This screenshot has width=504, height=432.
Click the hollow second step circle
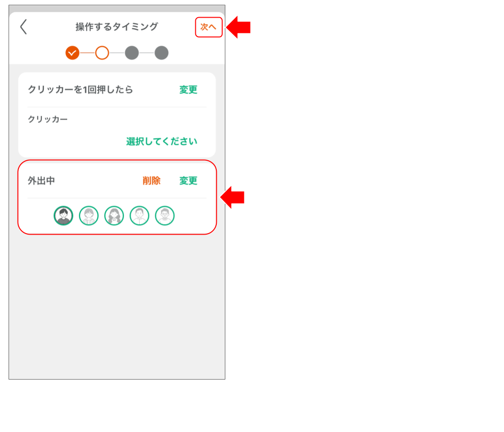click(101, 52)
